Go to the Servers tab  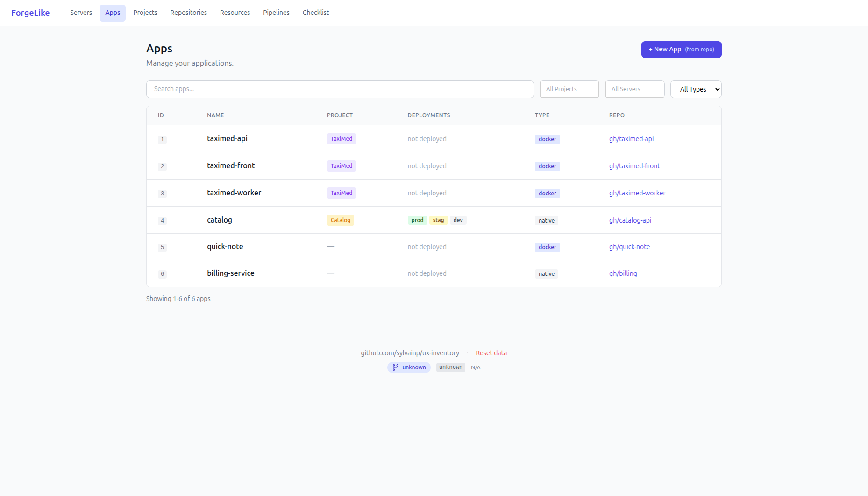[x=81, y=13]
